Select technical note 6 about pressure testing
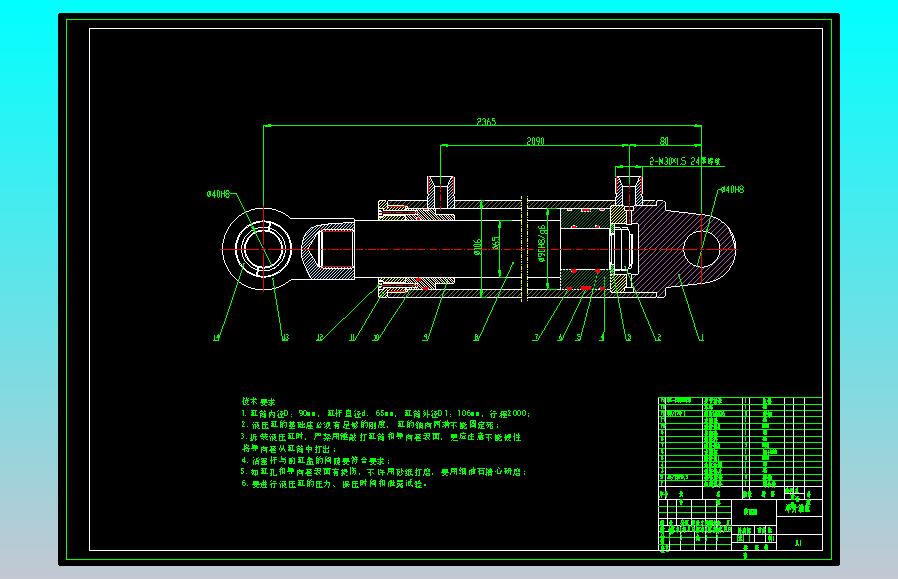 click(x=334, y=484)
